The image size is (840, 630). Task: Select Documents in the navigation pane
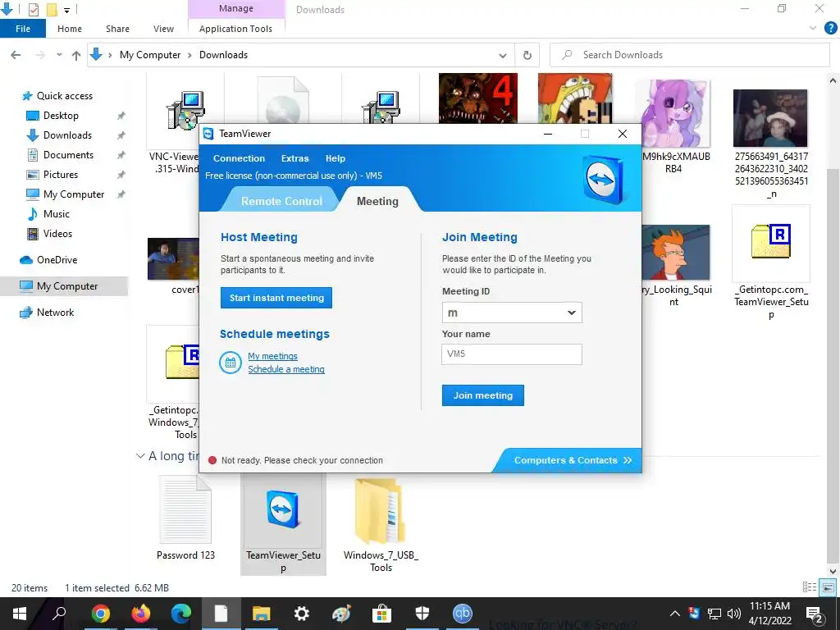point(68,155)
